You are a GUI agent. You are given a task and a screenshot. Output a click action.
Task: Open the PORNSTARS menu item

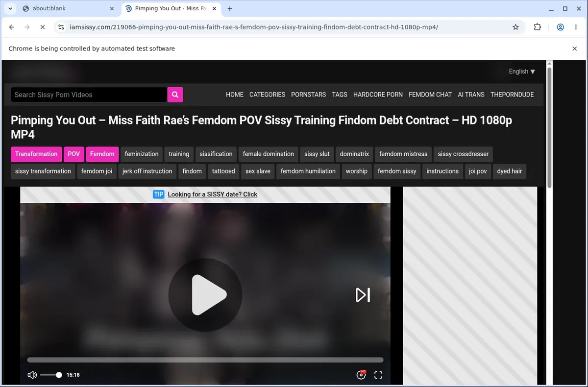tap(308, 95)
